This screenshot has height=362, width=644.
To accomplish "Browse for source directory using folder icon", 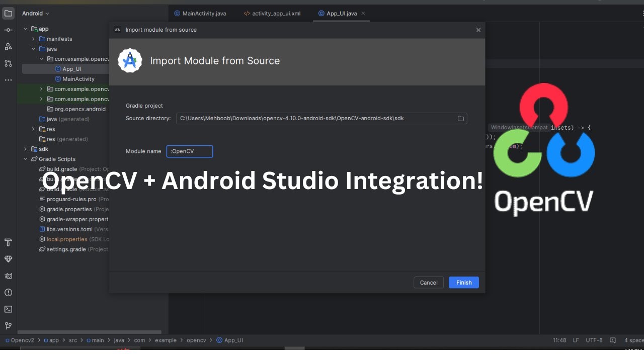I will [x=460, y=119].
